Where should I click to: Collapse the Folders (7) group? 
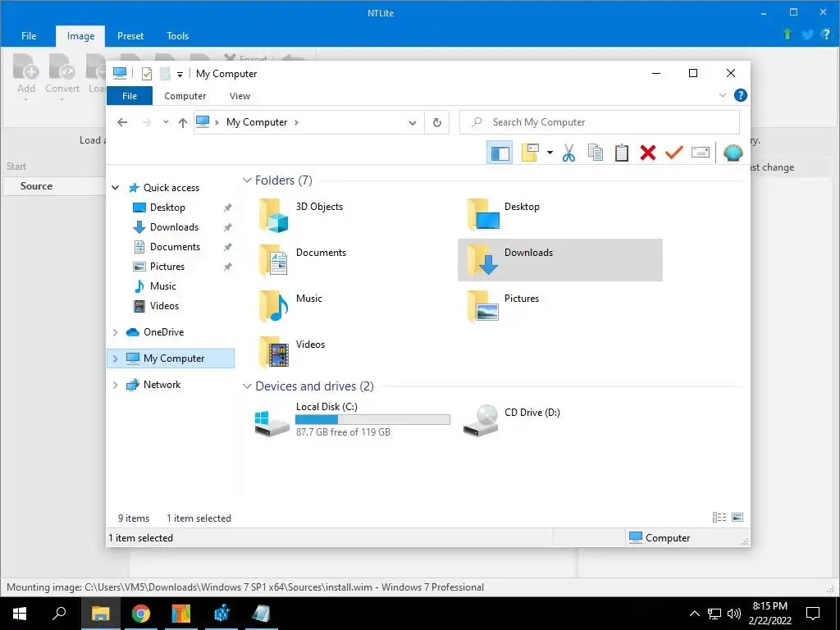(247, 180)
